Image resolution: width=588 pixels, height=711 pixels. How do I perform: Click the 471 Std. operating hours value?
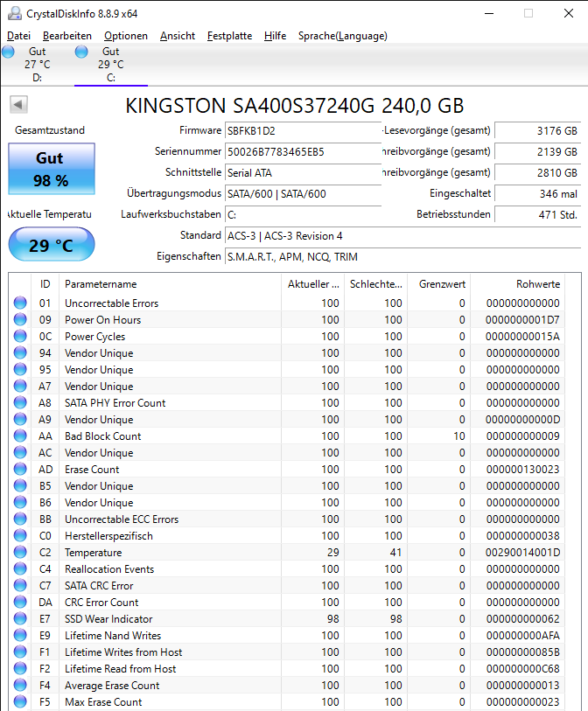coord(537,215)
